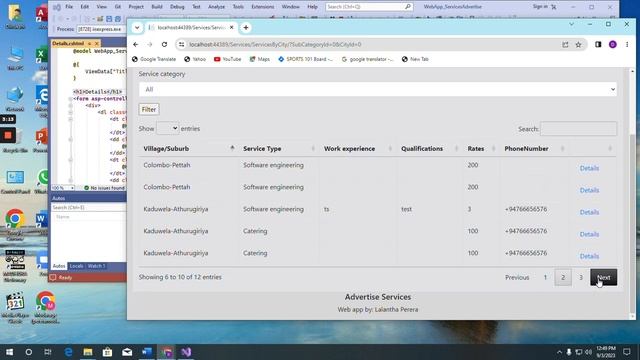Go to page 1 of entries
640x360 pixels.
[x=545, y=278]
